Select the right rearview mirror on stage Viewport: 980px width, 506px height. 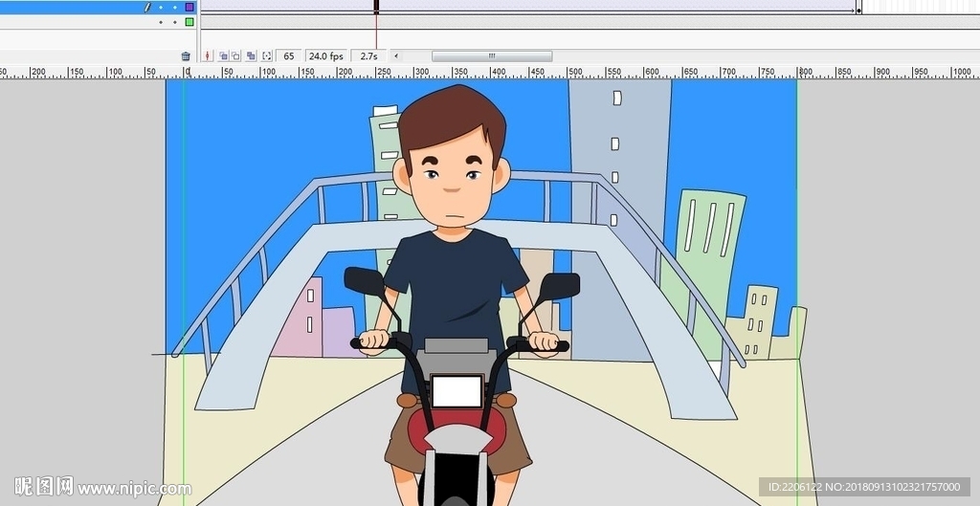pos(559,286)
